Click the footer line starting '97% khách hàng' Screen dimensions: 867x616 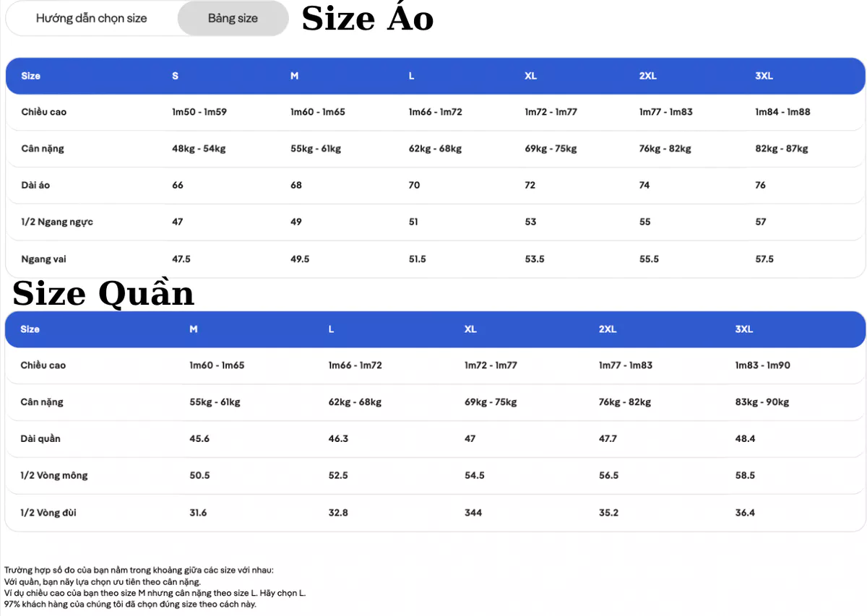(x=130, y=604)
